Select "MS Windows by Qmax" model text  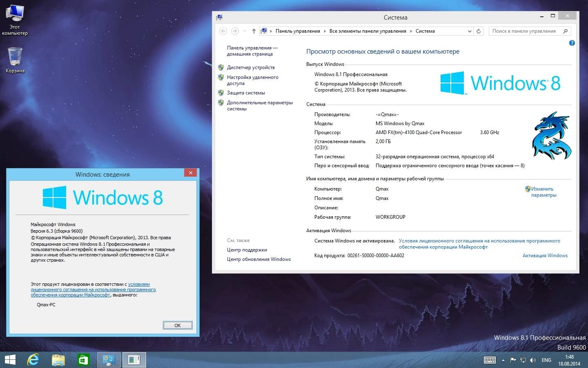click(x=400, y=123)
